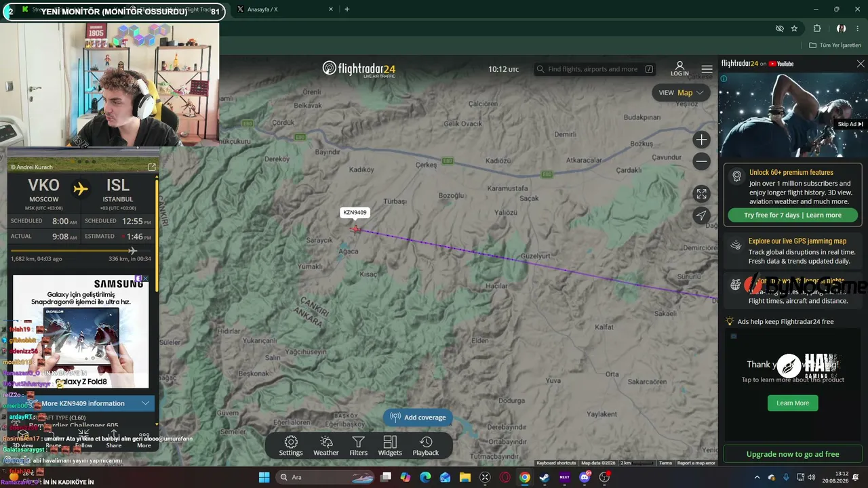Open the ad info icon on video
This screenshot has height=488, width=868.
pyautogui.click(x=724, y=79)
